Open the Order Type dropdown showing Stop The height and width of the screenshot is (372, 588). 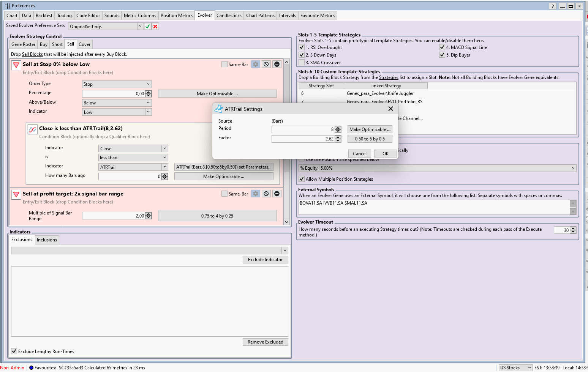click(x=117, y=84)
